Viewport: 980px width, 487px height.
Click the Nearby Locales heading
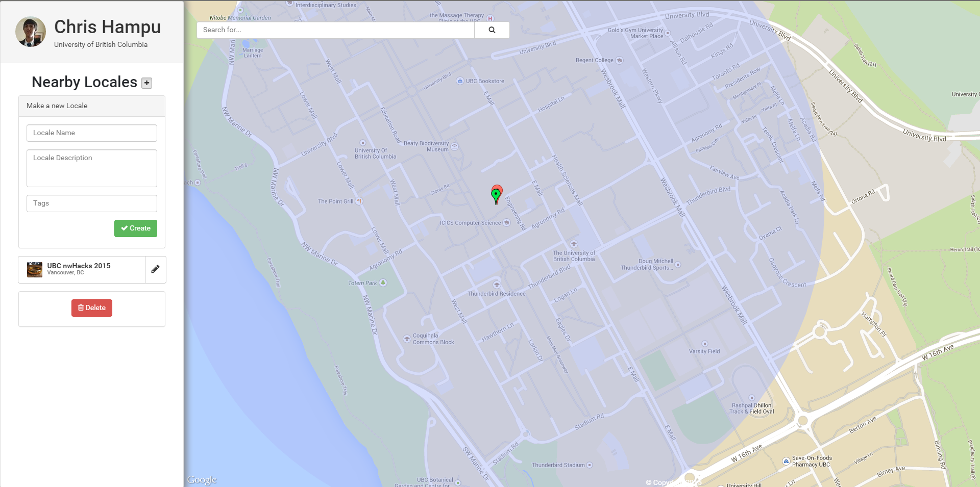pyautogui.click(x=85, y=82)
